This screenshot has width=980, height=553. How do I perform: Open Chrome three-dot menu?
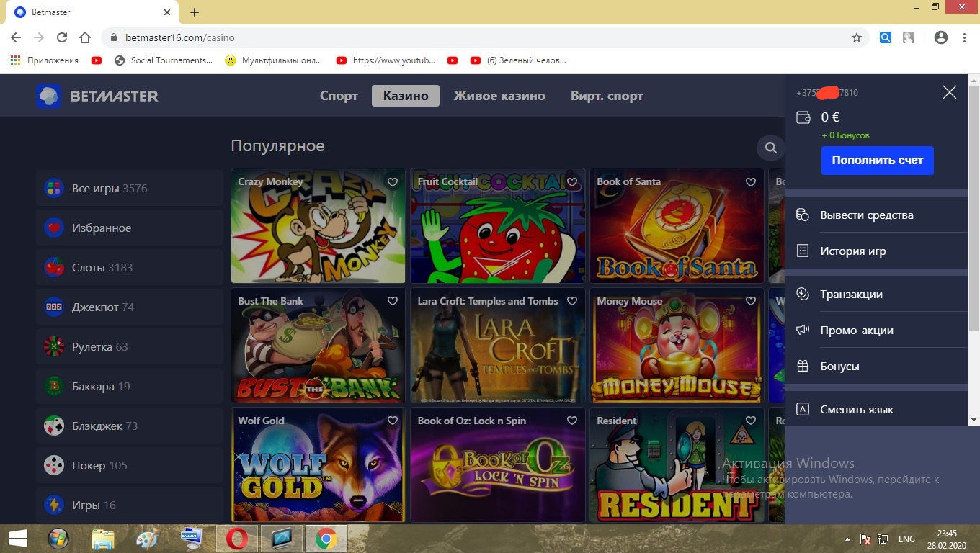tap(964, 37)
